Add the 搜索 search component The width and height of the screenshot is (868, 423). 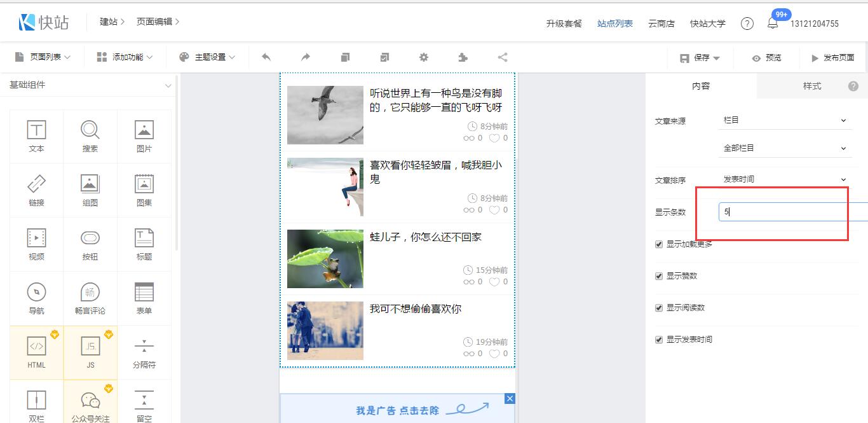(90, 136)
